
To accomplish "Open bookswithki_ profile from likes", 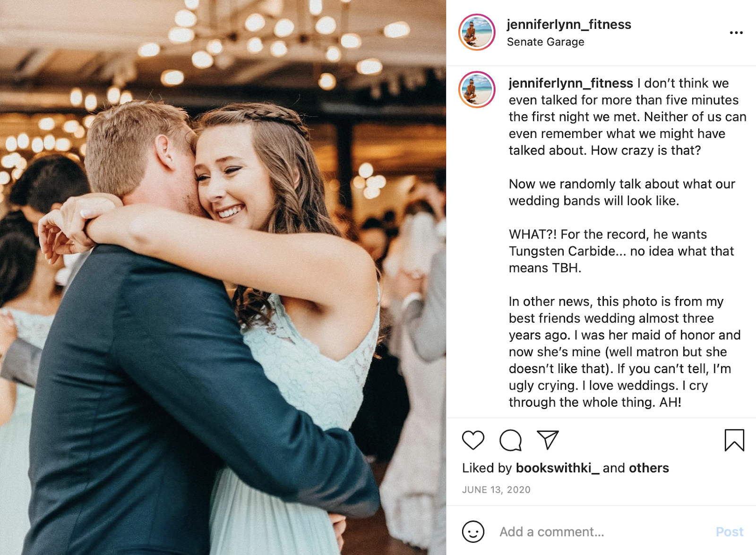I will (558, 468).
